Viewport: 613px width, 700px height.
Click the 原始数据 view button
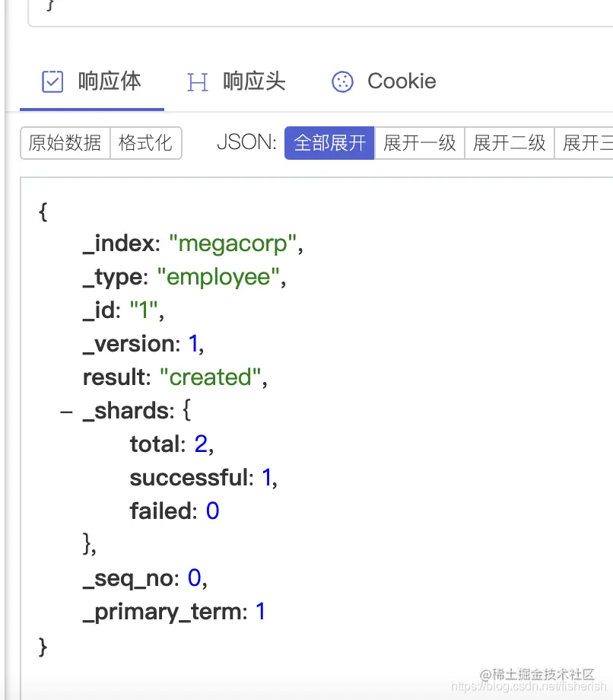(65, 142)
